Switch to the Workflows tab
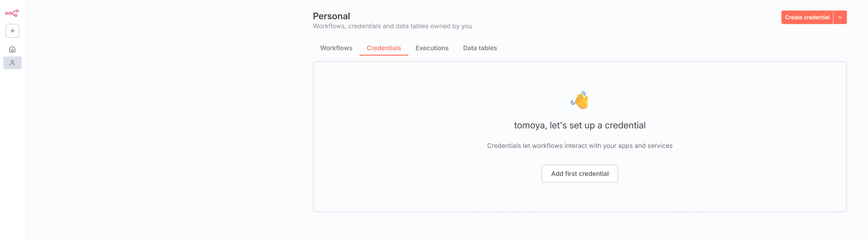Screen dimensions: 868x239 pos(336,48)
